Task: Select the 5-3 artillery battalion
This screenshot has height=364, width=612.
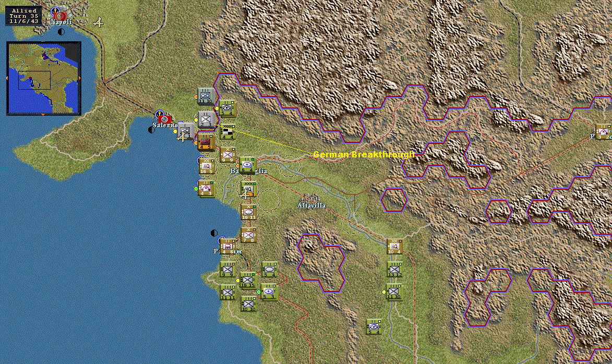Action: [x=269, y=292]
